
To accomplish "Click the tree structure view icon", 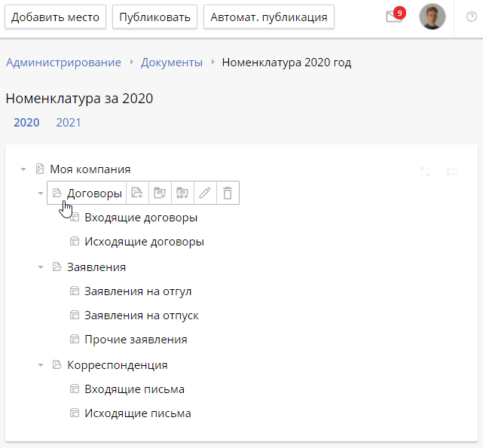I will [x=426, y=172].
